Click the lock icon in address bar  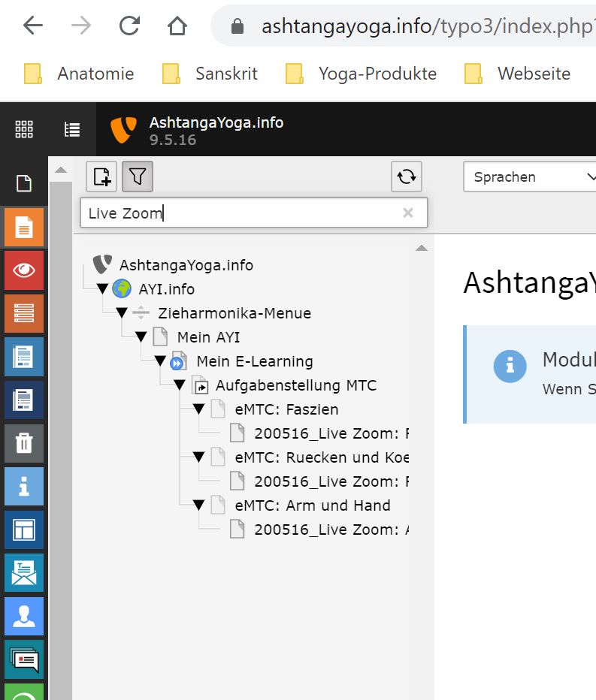click(237, 26)
